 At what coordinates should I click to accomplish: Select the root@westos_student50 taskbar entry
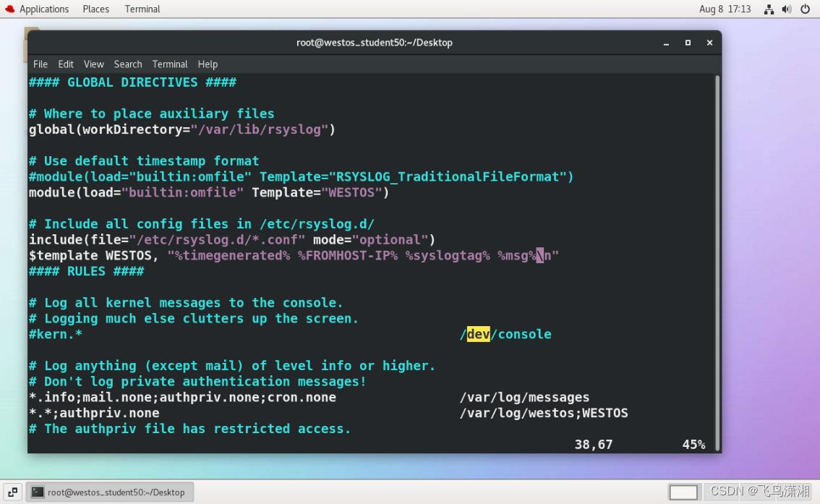pyautogui.click(x=110, y=492)
